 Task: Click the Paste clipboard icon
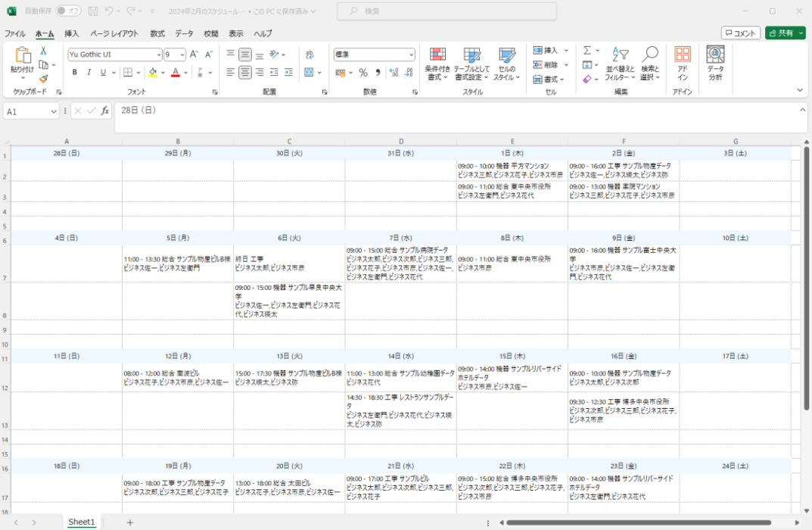(x=22, y=55)
